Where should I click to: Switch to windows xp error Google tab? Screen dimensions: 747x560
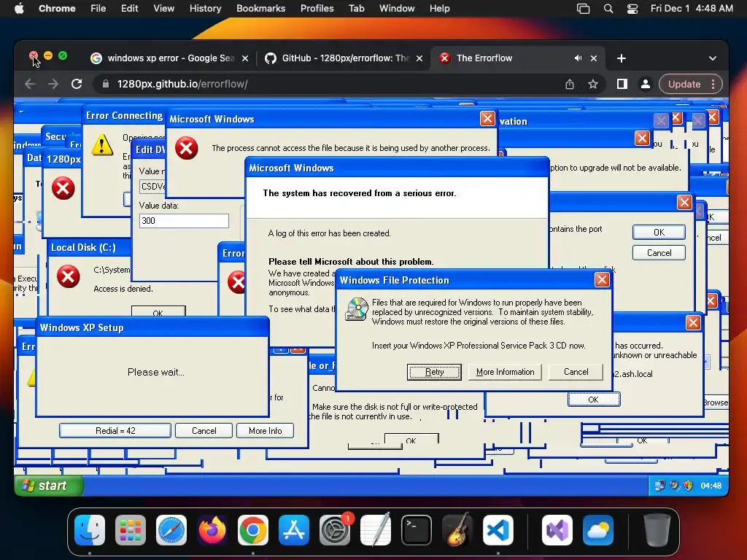(x=169, y=58)
